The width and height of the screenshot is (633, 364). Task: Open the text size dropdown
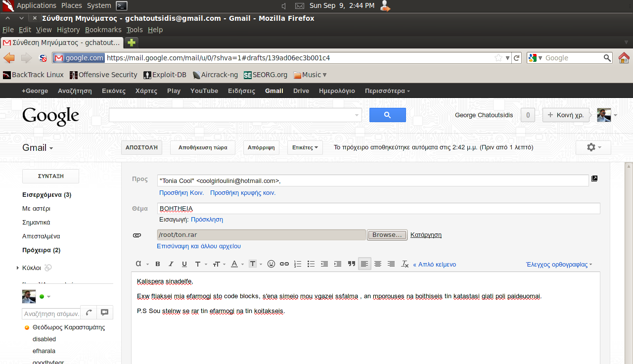219,264
